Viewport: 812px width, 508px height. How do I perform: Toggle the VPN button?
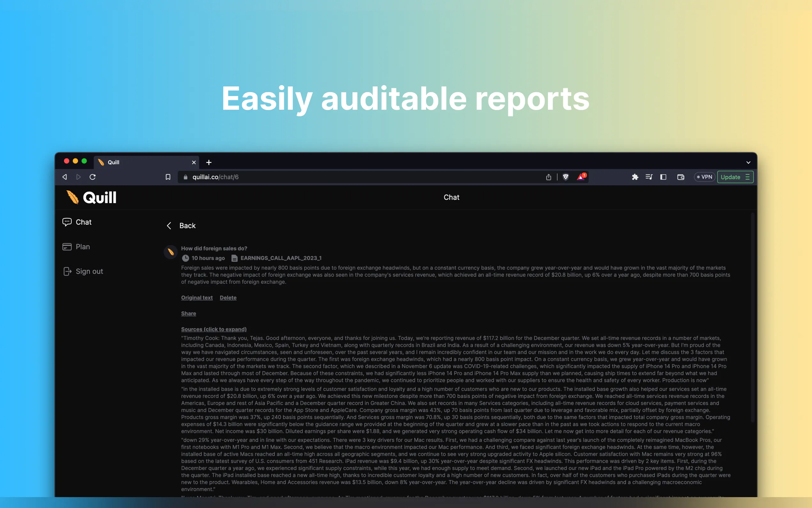pyautogui.click(x=705, y=177)
